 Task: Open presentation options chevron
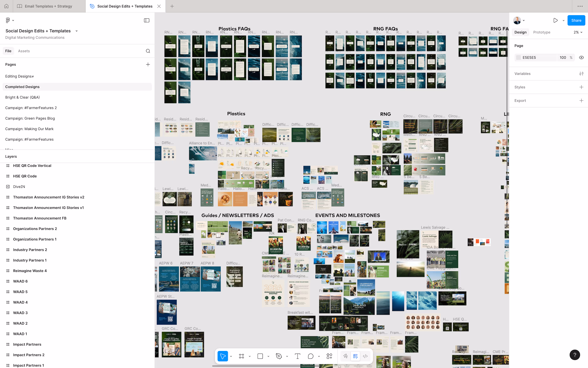[563, 20]
